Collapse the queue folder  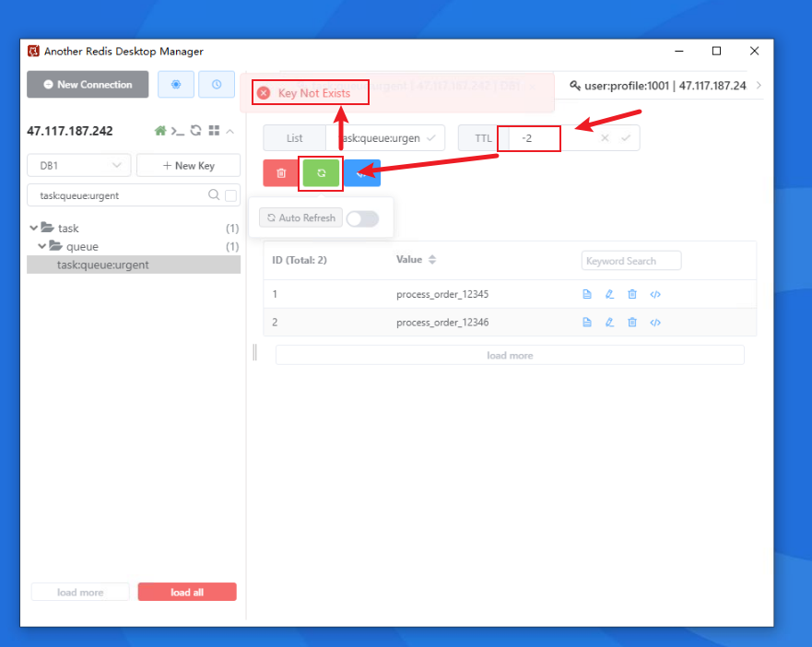(x=42, y=246)
